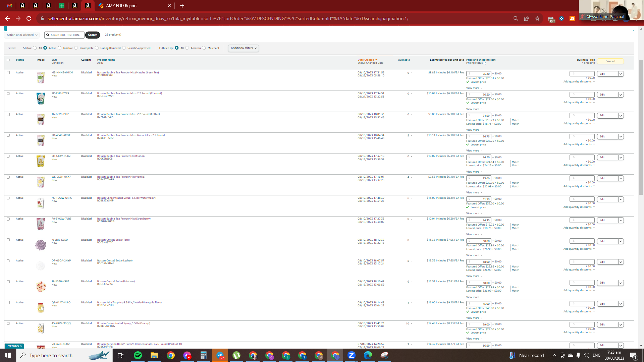Viewport: 644px width, 362px height.
Task: Go back to the previous page
Action: tap(7, 18)
